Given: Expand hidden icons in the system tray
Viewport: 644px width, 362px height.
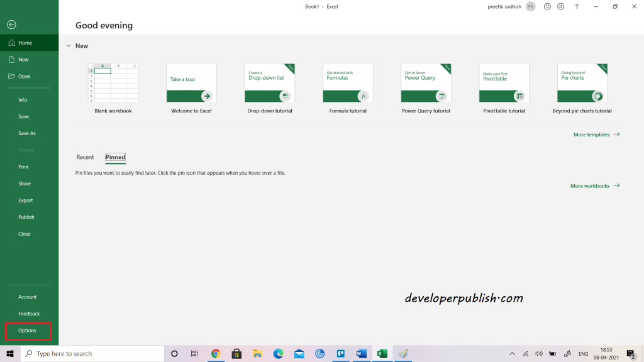Looking at the screenshot, I should 511,353.
